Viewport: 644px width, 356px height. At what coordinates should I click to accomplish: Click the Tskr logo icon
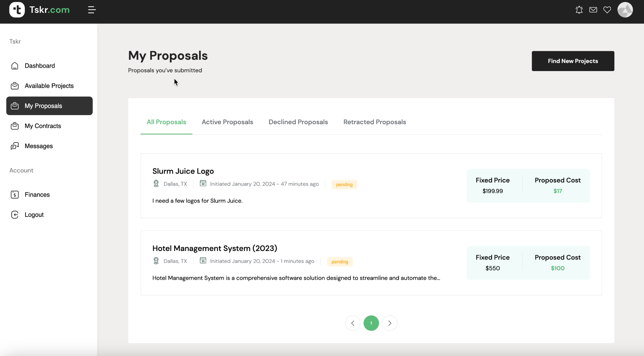point(17,10)
